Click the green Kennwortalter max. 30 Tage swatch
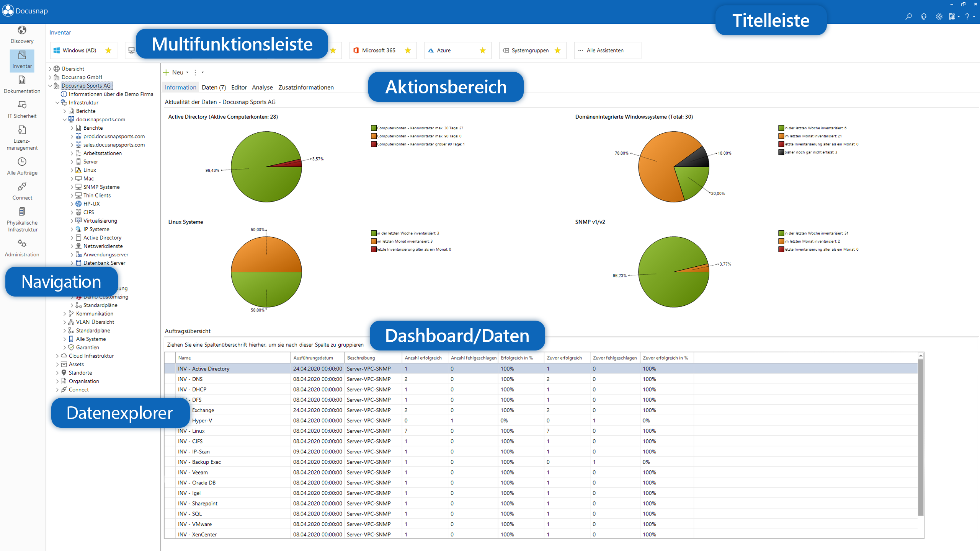 pyautogui.click(x=374, y=128)
